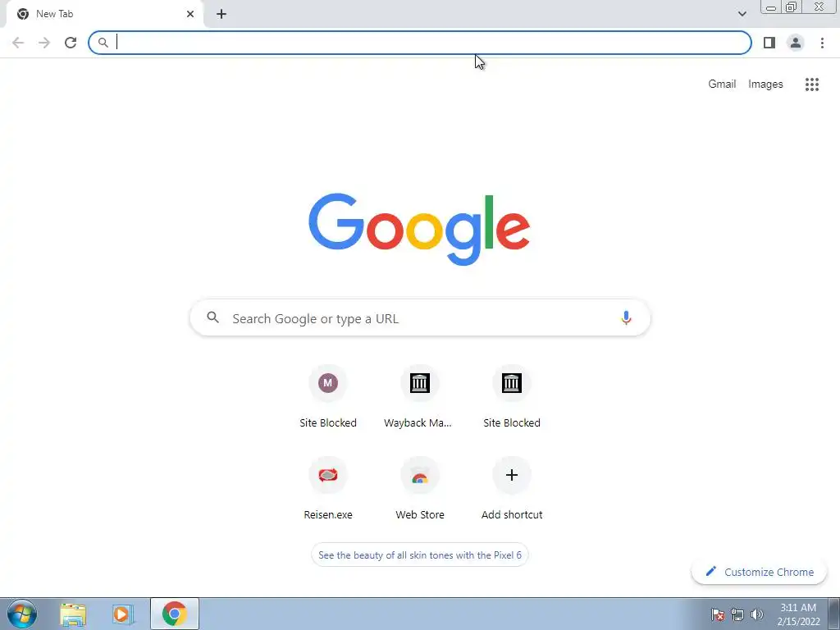Open the Google apps grid
Image resolution: width=840 pixels, height=630 pixels.
pyautogui.click(x=811, y=84)
